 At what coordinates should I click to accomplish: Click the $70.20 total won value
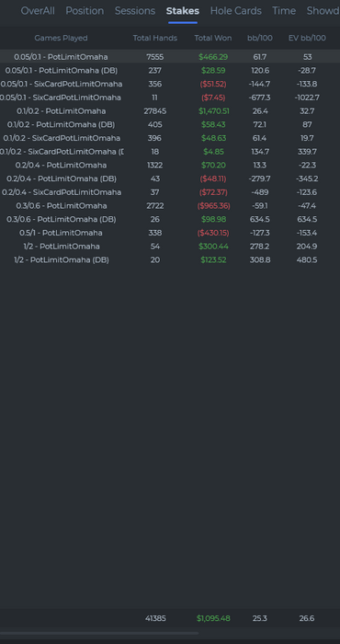[213, 166]
